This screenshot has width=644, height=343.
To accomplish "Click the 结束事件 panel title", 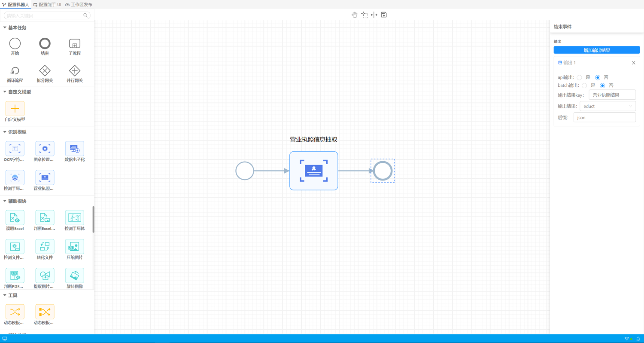I will [562, 27].
